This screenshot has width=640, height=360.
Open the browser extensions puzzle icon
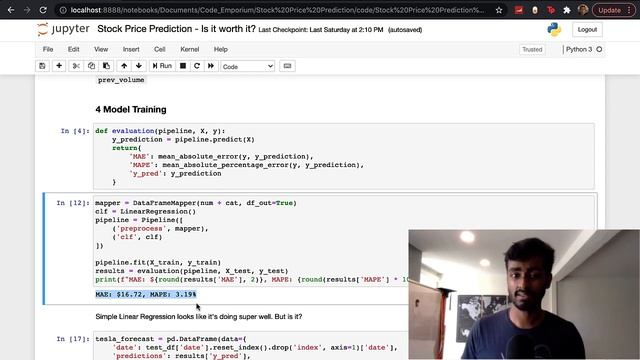pyautogui.click(x=567, y=10)
